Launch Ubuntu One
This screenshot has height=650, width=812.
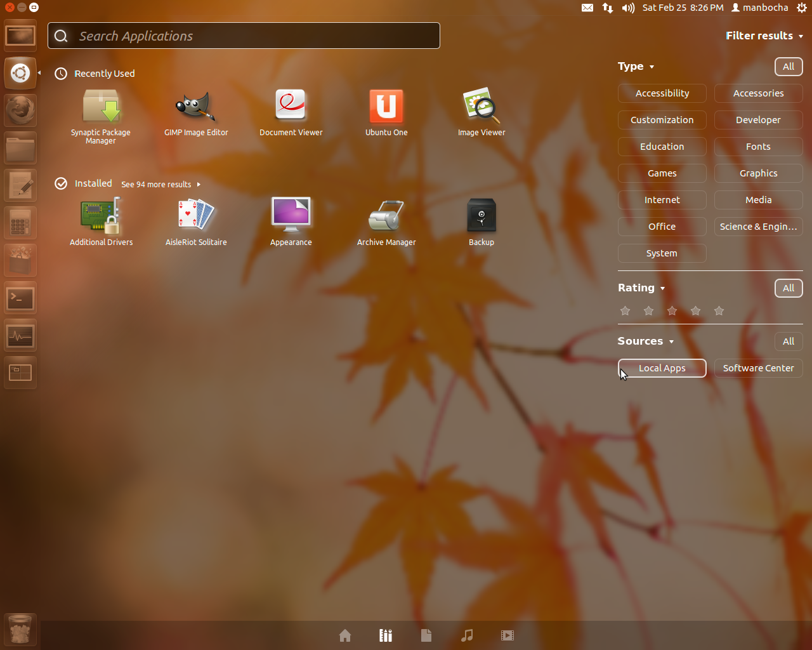(386, 107)
